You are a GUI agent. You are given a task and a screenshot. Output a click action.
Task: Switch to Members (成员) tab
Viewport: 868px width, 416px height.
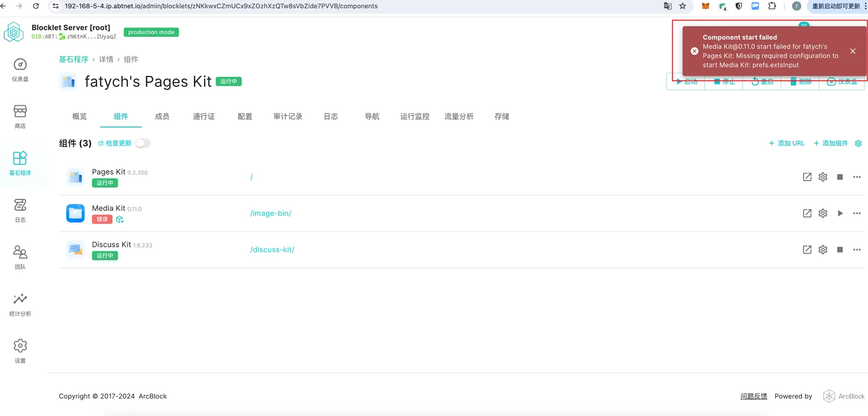[x=162, y=117]
